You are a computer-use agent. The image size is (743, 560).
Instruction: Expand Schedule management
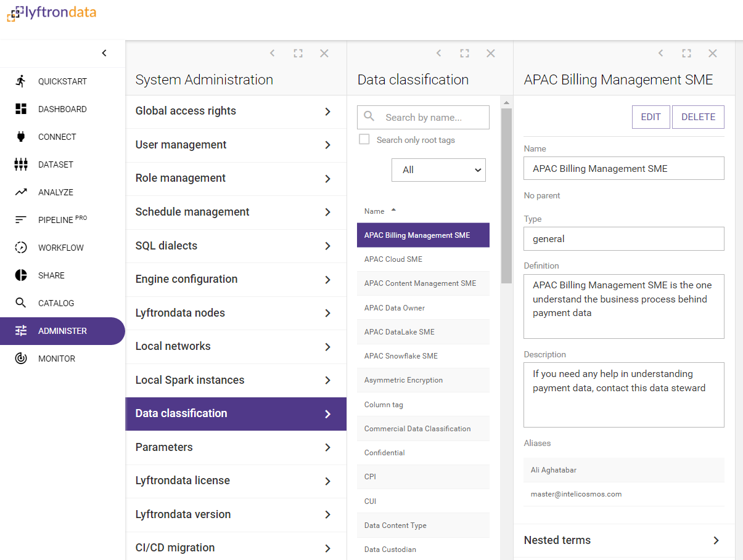click(236, 212)
